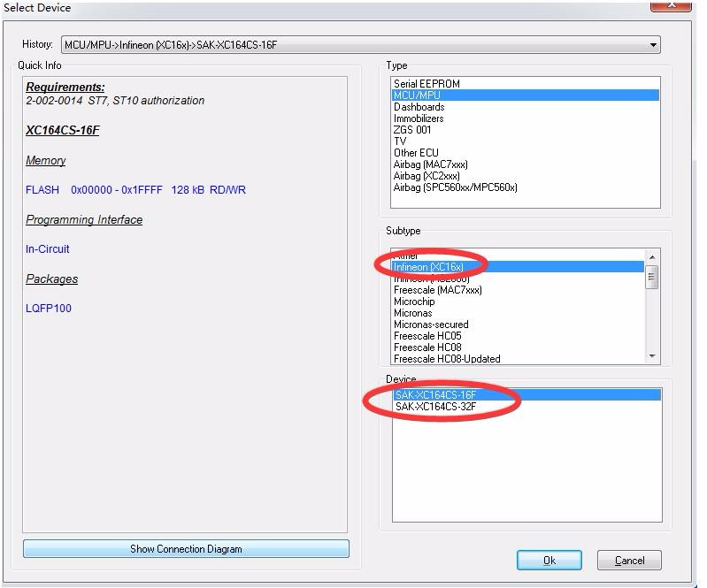
Task: Select Other ECU in Type list
Action: (526, 153)
